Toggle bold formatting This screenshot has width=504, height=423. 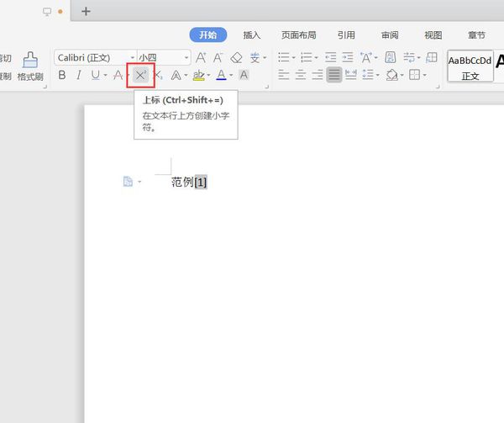tap(62, 76)
